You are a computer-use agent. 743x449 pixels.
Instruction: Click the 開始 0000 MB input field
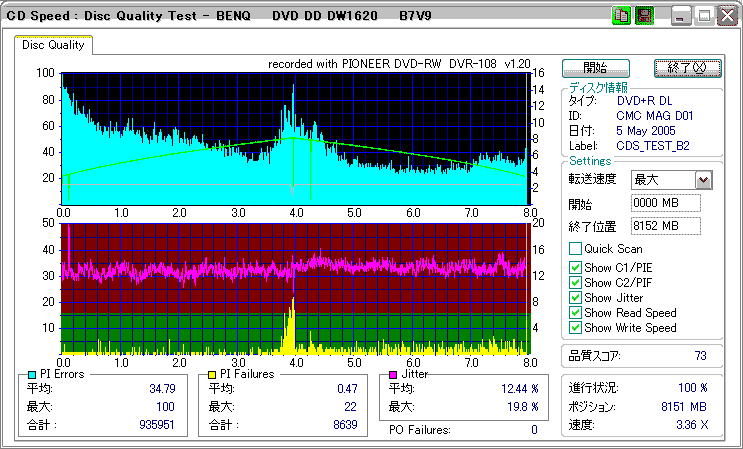pyautogui.click(x=666, y=203)
